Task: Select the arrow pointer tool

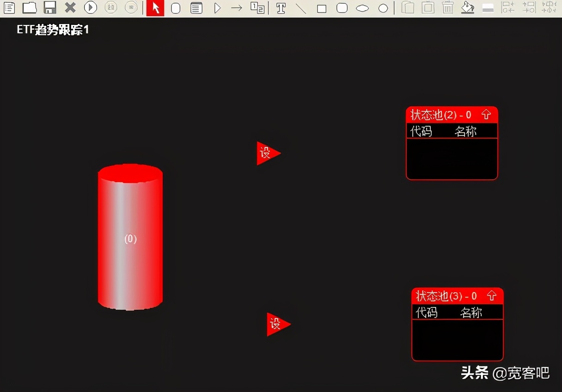Action: (x=155, y=8)
